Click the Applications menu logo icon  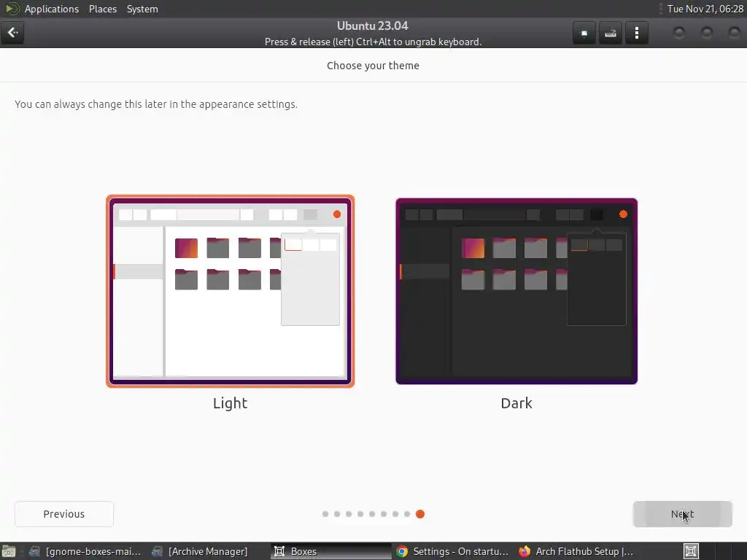point(12,9)
